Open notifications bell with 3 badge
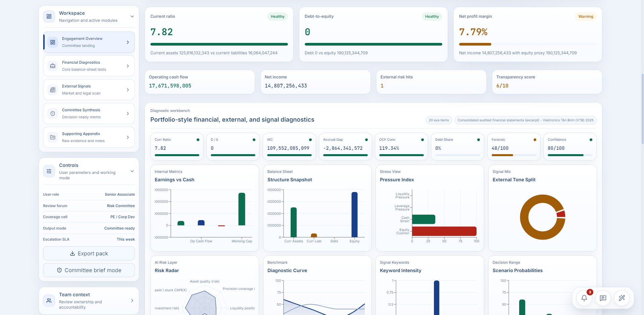Image resolution: width=644 pixels, height=315 pixels. [x=584, y=298]
